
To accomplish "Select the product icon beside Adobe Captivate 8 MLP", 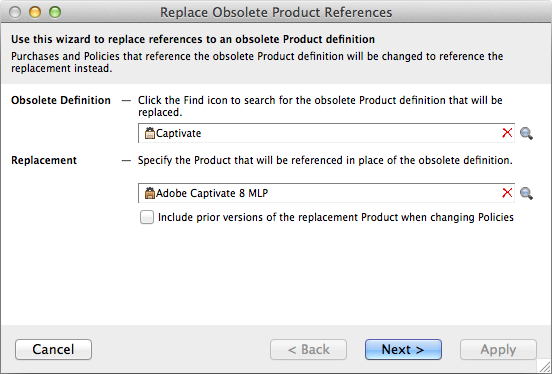I will point(150,193).
